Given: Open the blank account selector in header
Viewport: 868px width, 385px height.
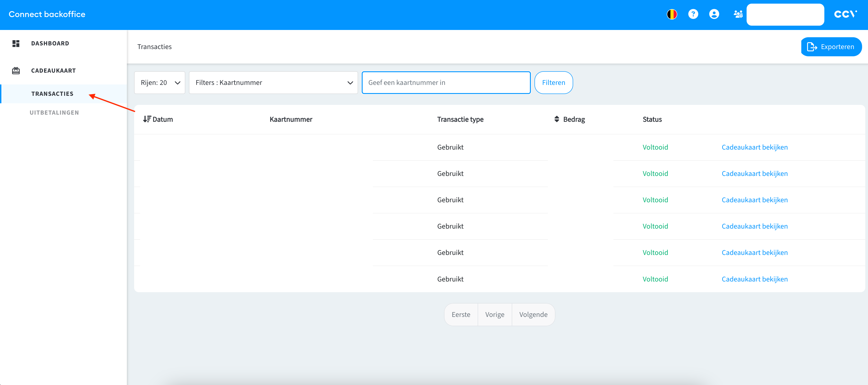Looking at the screenshot, I should 785,15.
